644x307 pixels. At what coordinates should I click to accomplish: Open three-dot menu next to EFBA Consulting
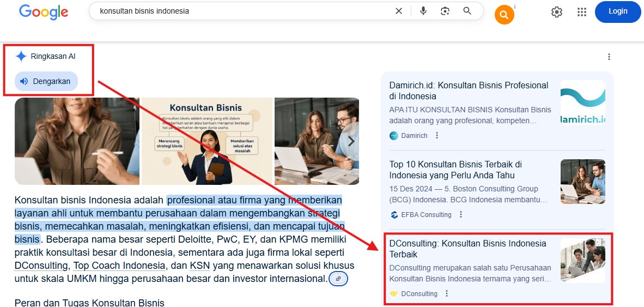tap(461, 214)
